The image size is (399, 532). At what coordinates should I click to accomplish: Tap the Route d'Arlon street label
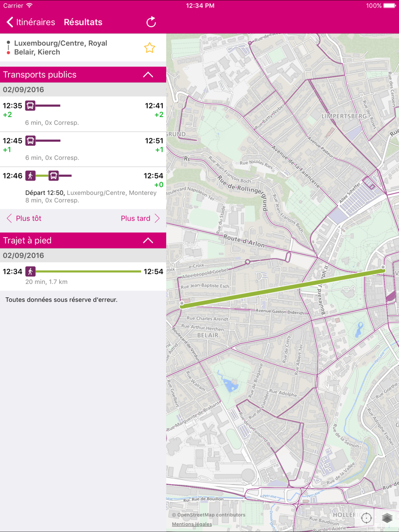[244, 241]
